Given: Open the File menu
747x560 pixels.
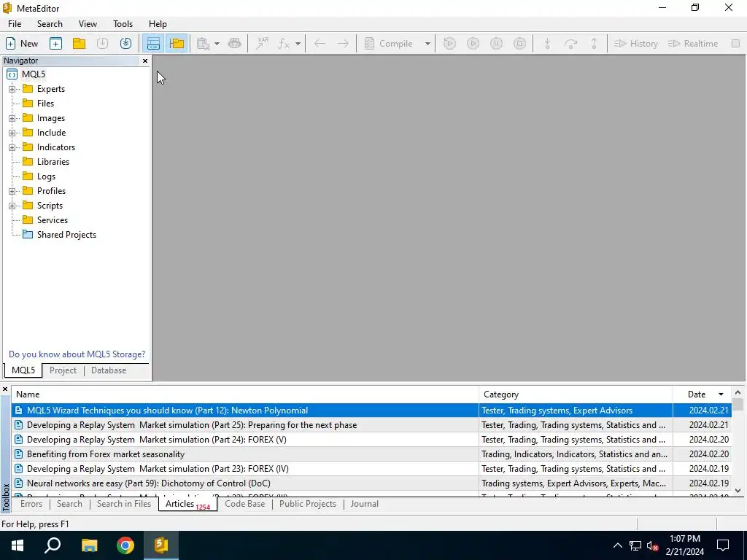Looking at the screenshot, I should pos(15,24).
